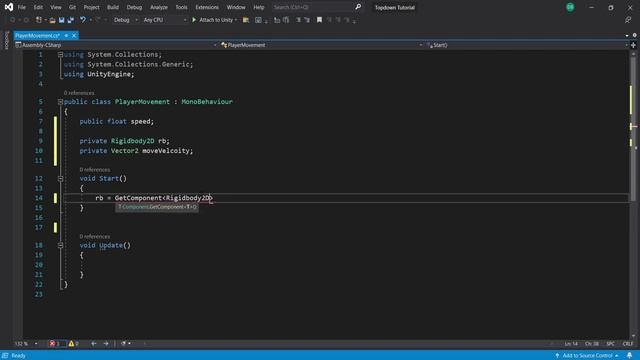The width and height of the screenshot is (640, 360).
Task: Open the Build menu
Action: 113,7
